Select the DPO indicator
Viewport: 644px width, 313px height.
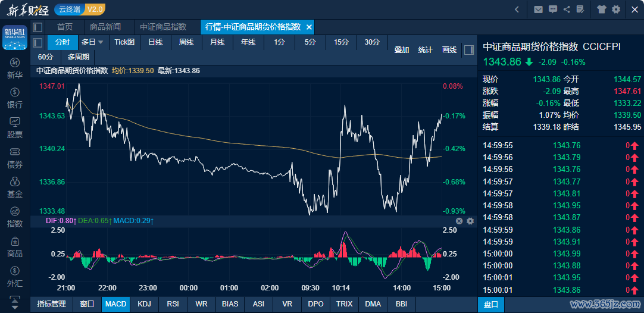coord(316,304)
